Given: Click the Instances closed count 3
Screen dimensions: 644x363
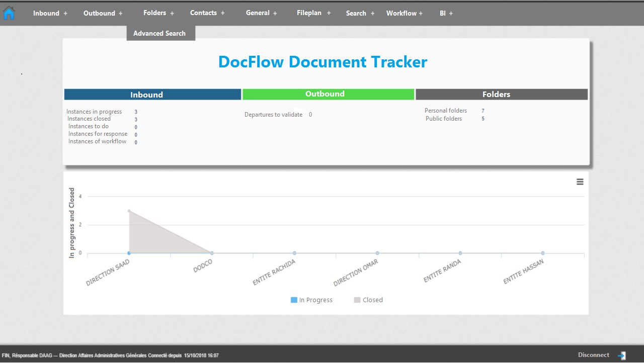Looking at the screenshot, I should (136, 119).
